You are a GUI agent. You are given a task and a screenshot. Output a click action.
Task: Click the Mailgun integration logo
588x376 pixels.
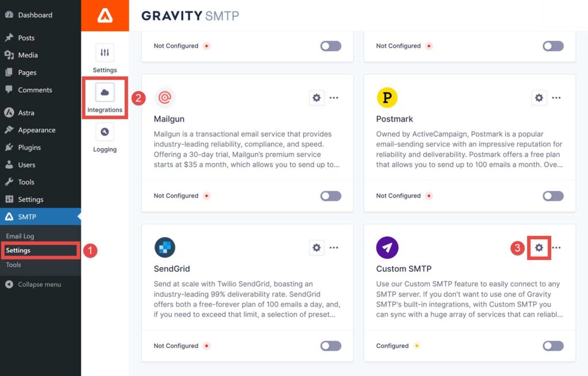[165, 98]
